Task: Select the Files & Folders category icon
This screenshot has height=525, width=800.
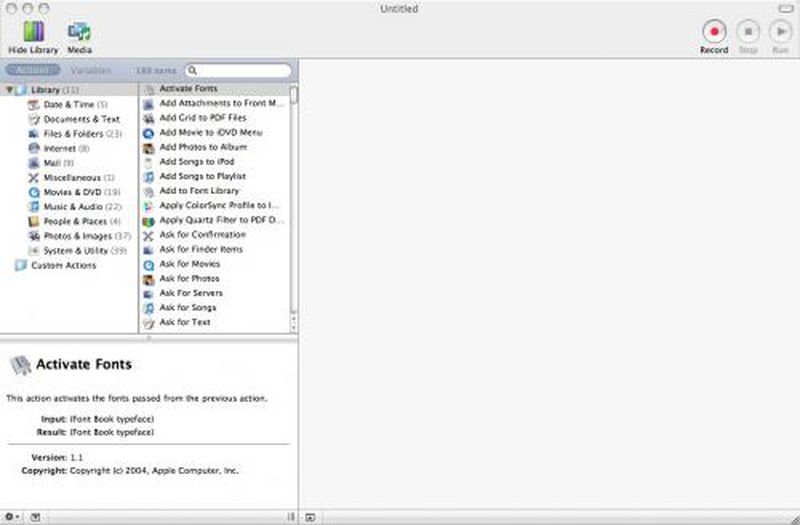Action: 34,134
